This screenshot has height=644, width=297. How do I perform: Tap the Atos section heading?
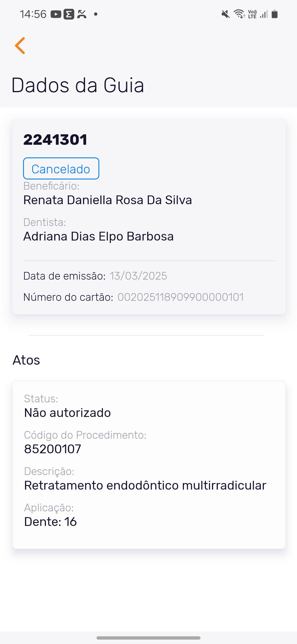(26, 360)
